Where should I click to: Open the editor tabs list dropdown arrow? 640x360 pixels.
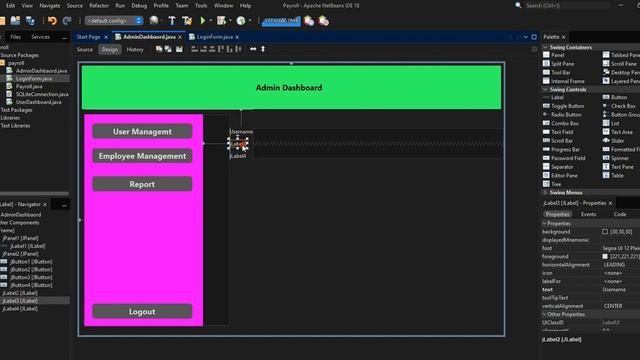point(526,37)
